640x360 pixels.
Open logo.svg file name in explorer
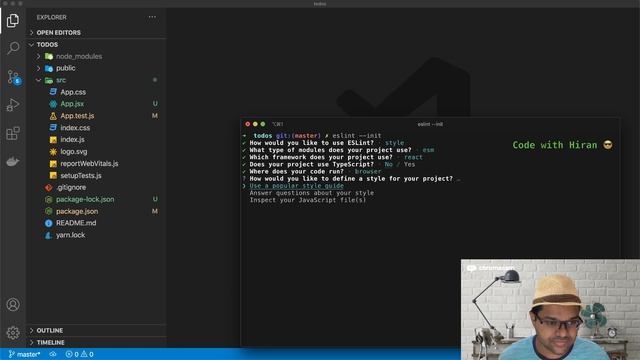pyautogui.click(x=73, y=151)
